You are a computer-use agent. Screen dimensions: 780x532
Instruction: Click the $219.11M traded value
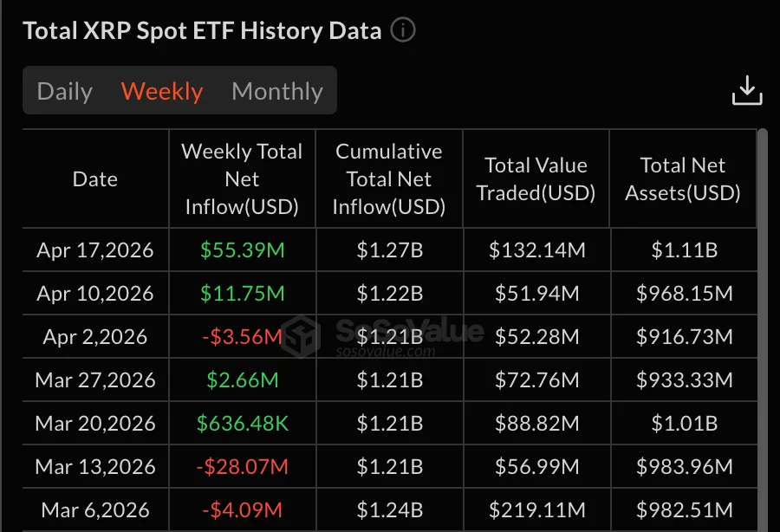coord(536,509)
